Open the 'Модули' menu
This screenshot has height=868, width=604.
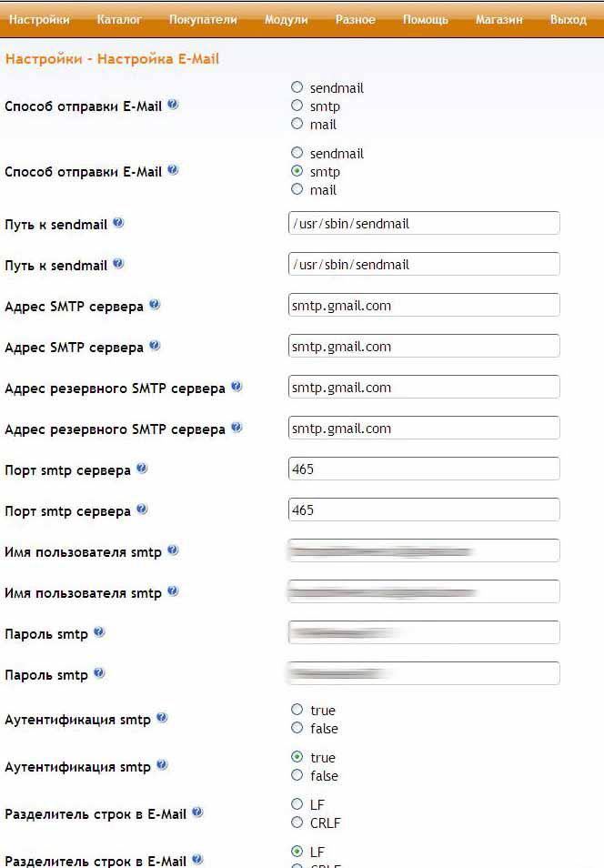(x=286, y=19)
